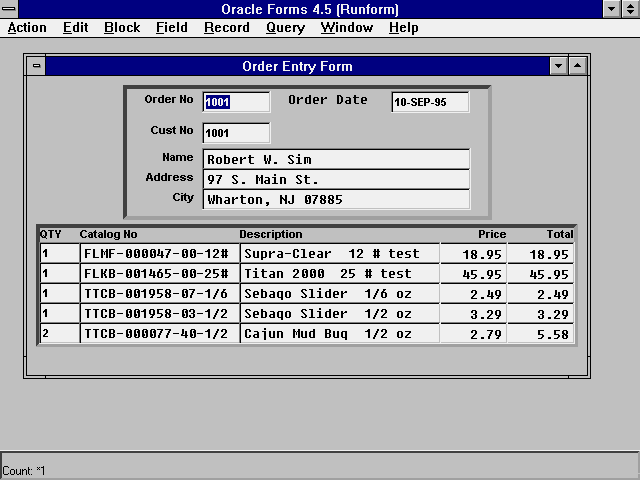The image size is (640, 480).
Task: Select the Name field Robert W. Sim
Action: pos(336,160)
